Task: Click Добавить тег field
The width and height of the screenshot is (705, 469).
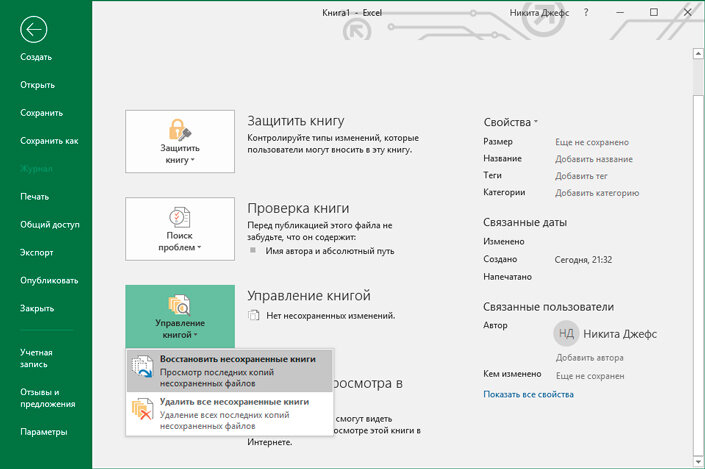Action: click(581, 176)
